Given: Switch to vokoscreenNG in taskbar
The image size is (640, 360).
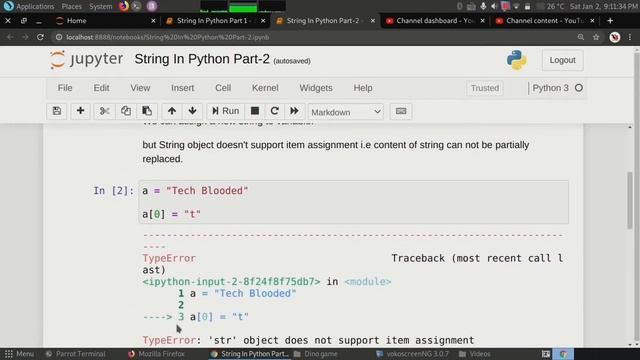Looking at the screenshot, I should [412, 354].
